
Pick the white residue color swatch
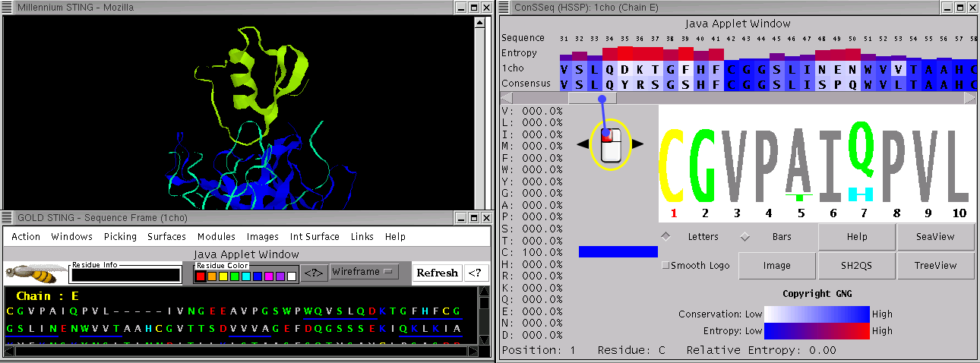pos(292,276)
